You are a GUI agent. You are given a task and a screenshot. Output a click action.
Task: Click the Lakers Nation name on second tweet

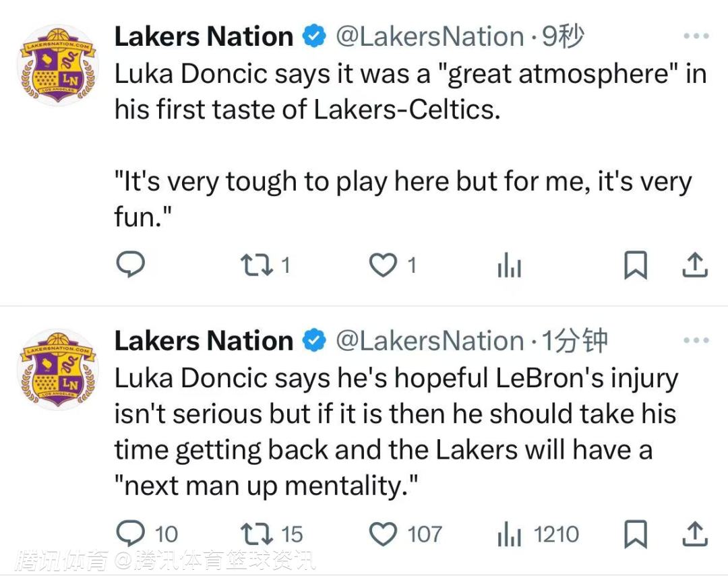(204, 341)
